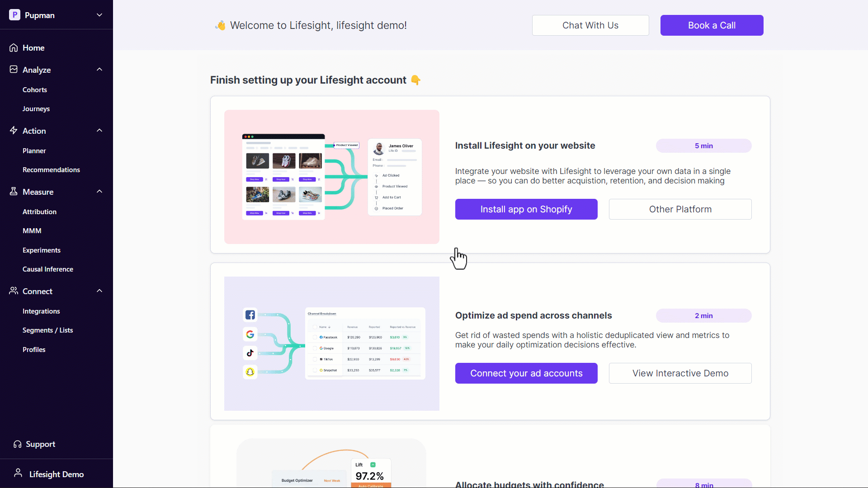The image size is (868, 488).
Task: Click Connect your ad accounts button
Action: (526, 373)
